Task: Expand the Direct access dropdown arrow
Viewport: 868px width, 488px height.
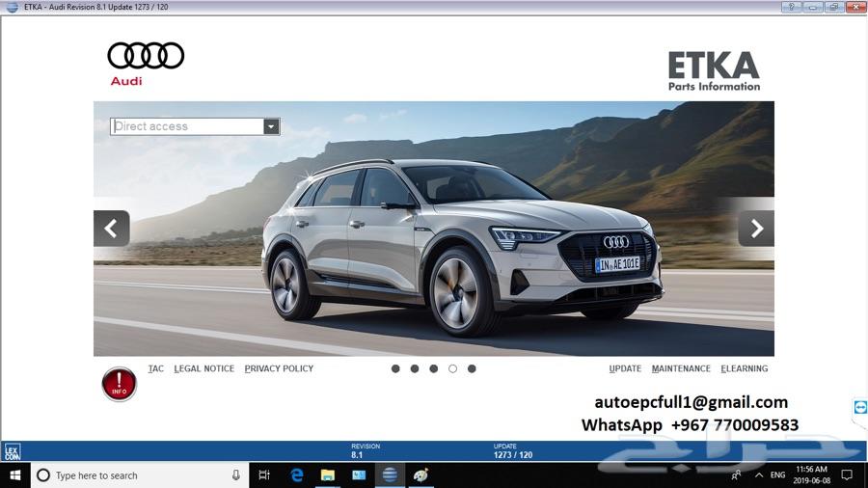Action: click(271, 126)
